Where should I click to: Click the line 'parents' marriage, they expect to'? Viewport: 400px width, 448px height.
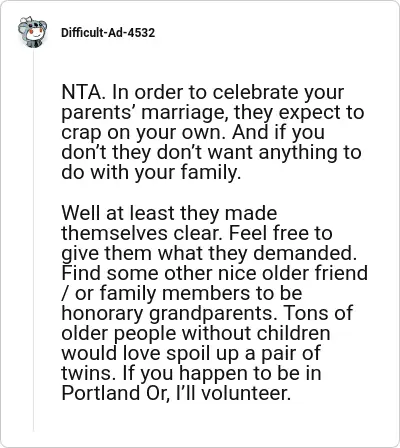(x=213, y=112)
